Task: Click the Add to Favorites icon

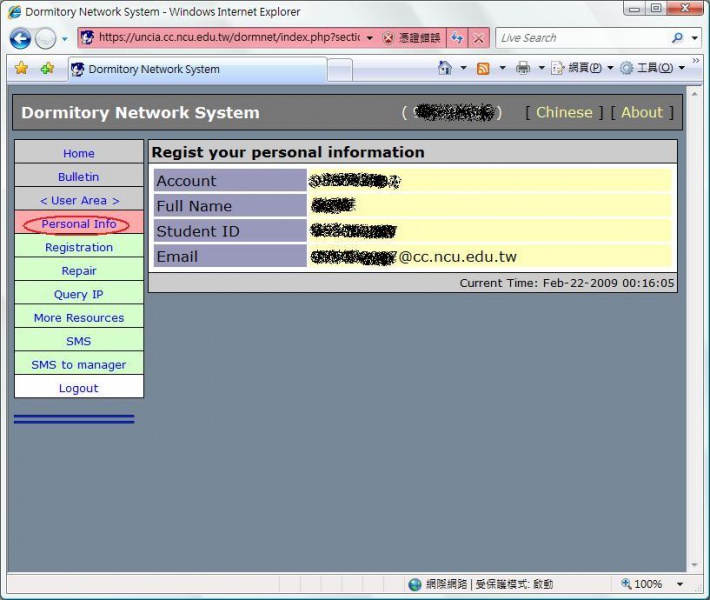Action: [x=47, y=69]
